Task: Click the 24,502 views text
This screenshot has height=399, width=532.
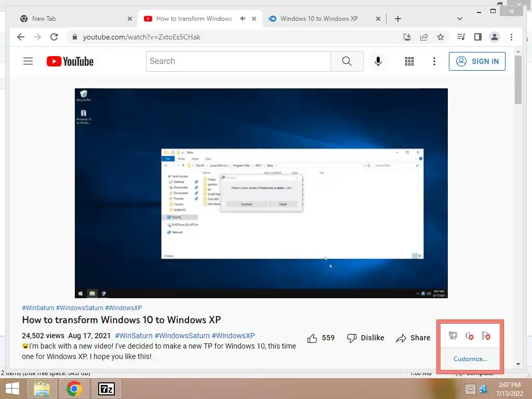Action: click(x=43, y=336)
